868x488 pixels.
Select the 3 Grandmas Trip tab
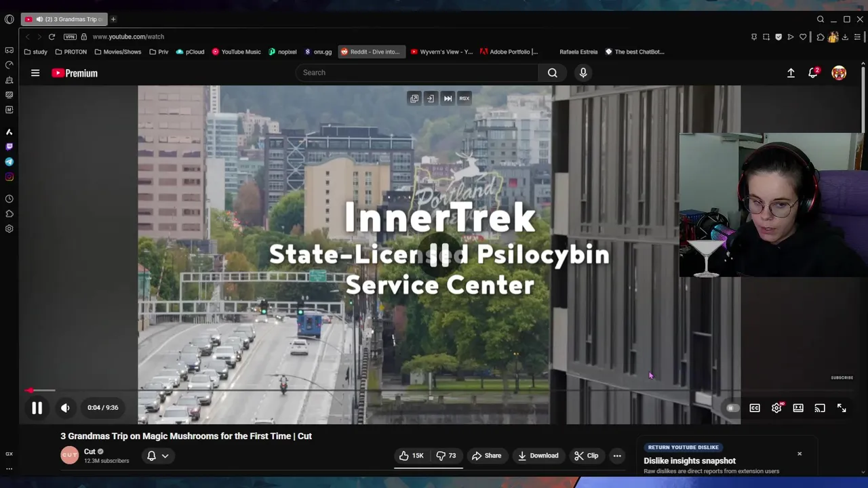pos(63,19)
